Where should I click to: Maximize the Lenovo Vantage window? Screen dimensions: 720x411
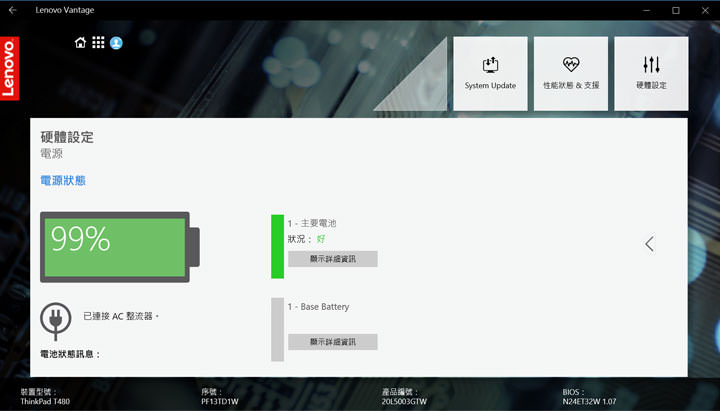pos(676,10)
